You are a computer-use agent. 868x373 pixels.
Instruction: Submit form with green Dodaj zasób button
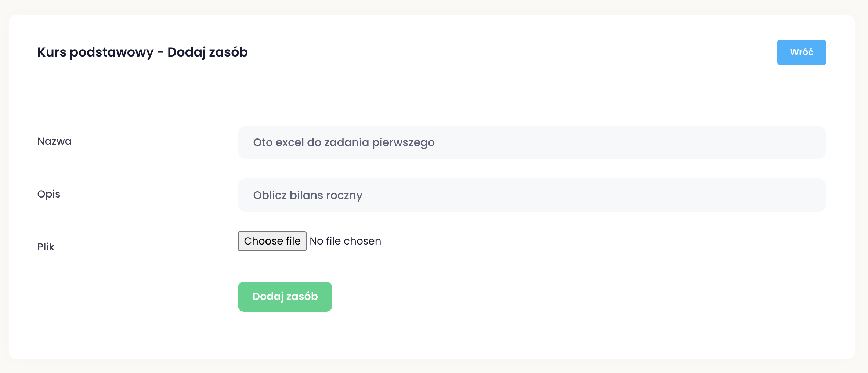pos(285,297)
